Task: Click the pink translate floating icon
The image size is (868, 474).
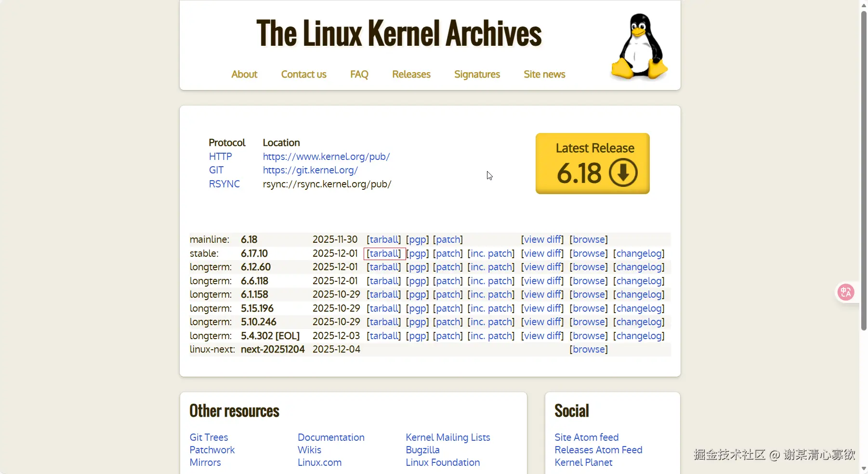Action: point(846,292)
